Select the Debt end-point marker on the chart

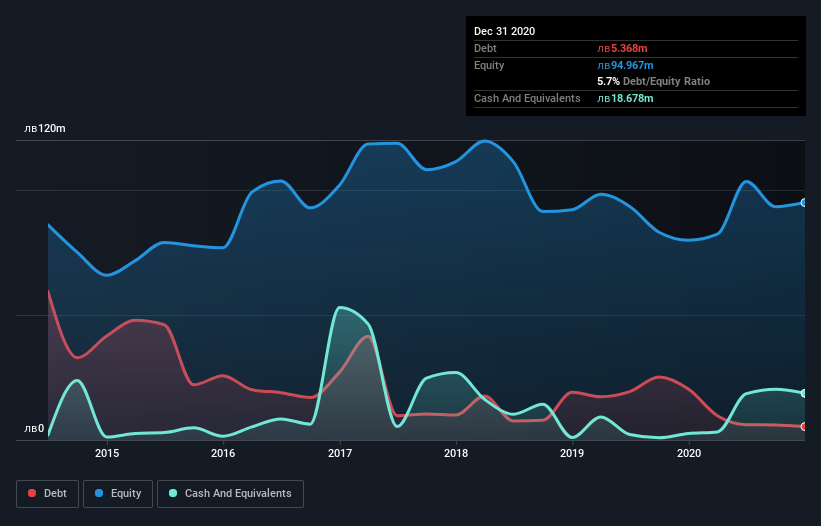click(804, 427)
